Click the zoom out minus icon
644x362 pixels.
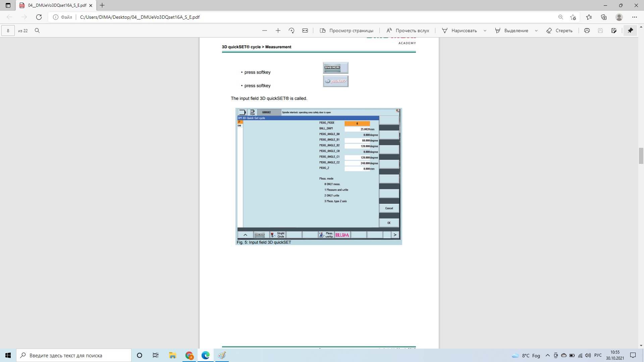pyautogui.click(x=265, y=31)
